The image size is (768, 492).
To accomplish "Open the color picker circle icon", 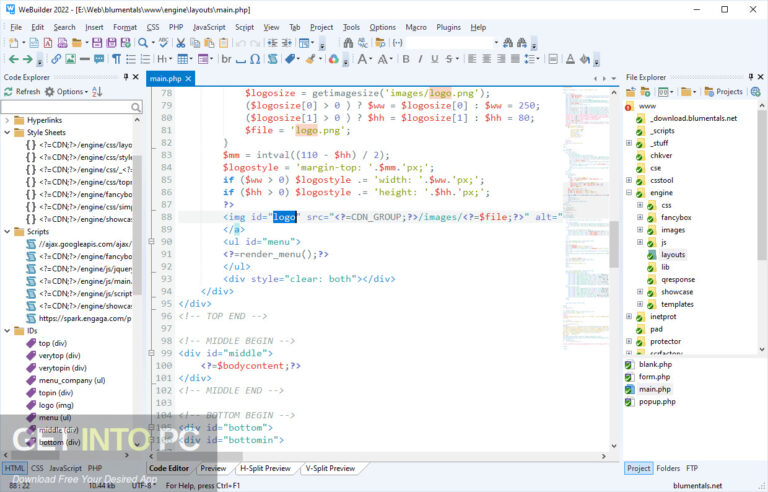I will click(334, 59).
